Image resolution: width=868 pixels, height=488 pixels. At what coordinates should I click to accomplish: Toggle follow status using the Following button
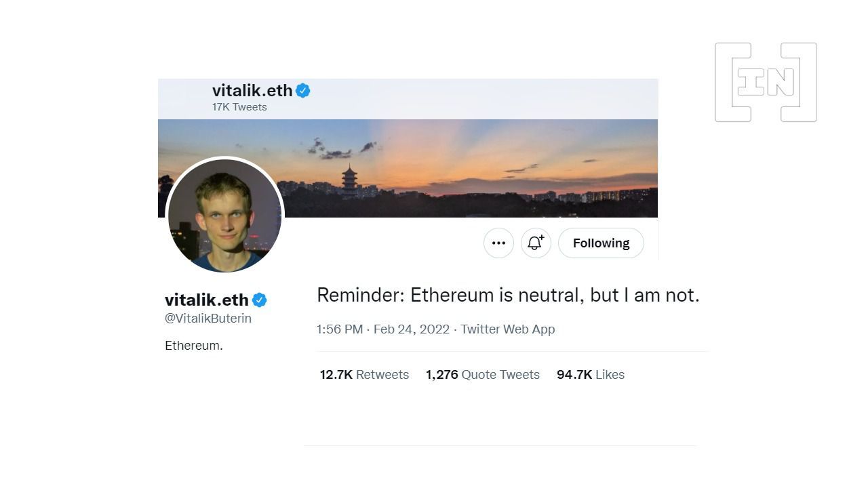click(x=600, y=243)
